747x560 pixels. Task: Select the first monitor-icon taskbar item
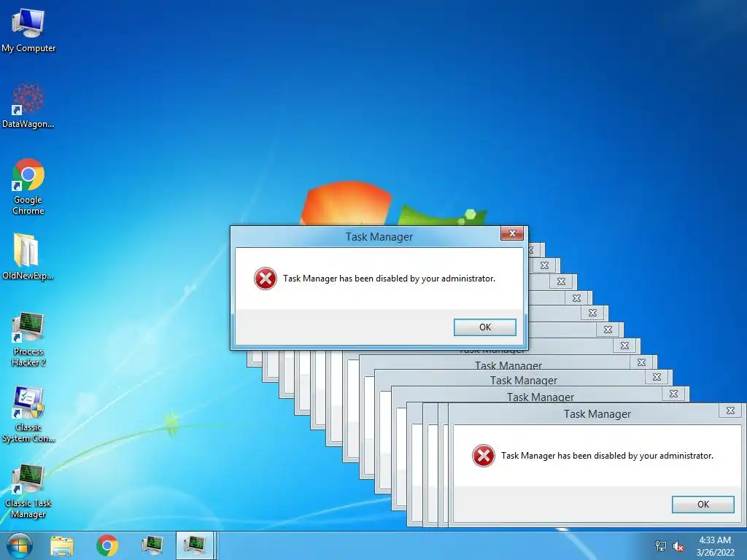pyautogui.click(x=152, y=545)
